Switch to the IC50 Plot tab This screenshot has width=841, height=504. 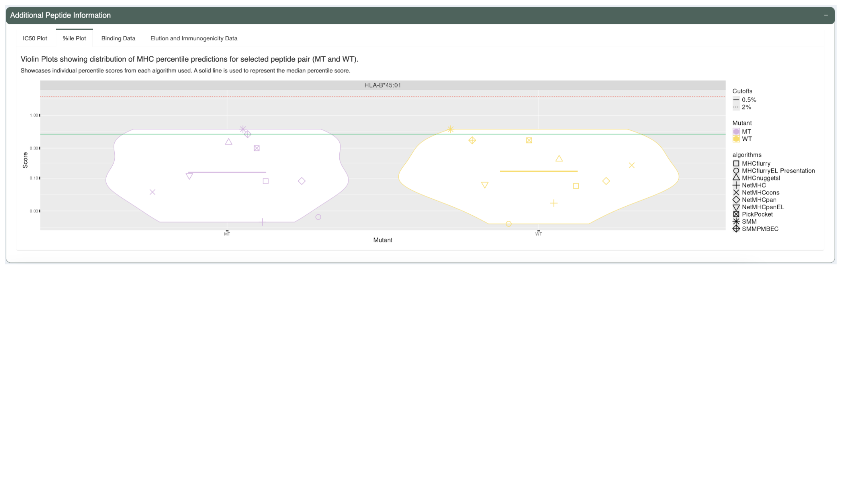[35, 38]
